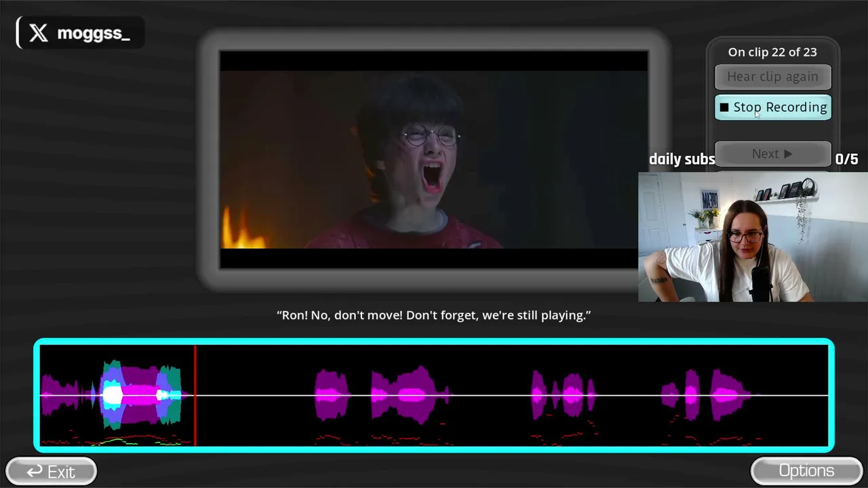The image size is (868, 488).
Task: Open the Options menu
Action: [x=806, y=471]
